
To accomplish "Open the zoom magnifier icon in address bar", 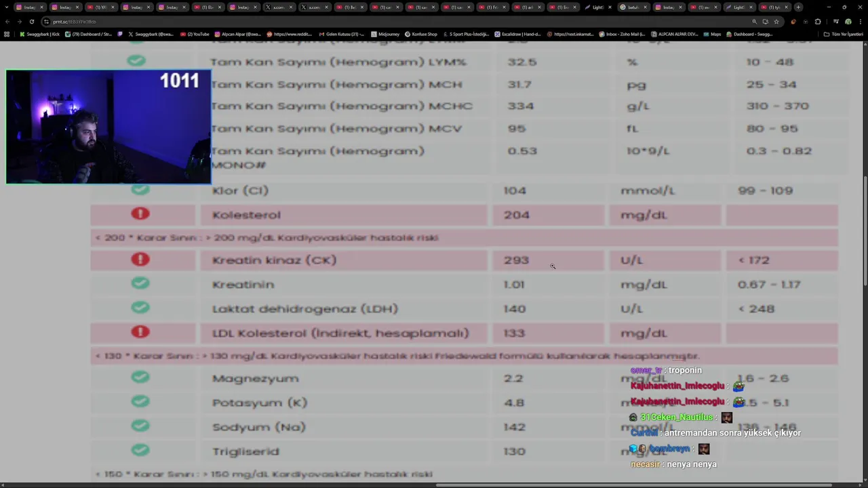I will point(754,21).
